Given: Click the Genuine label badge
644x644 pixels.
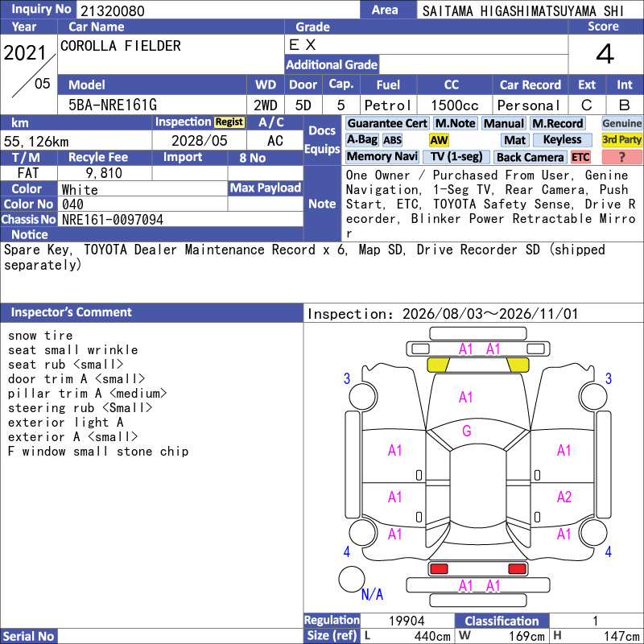Looking at the screenshot, I should [x=621, y=123].
